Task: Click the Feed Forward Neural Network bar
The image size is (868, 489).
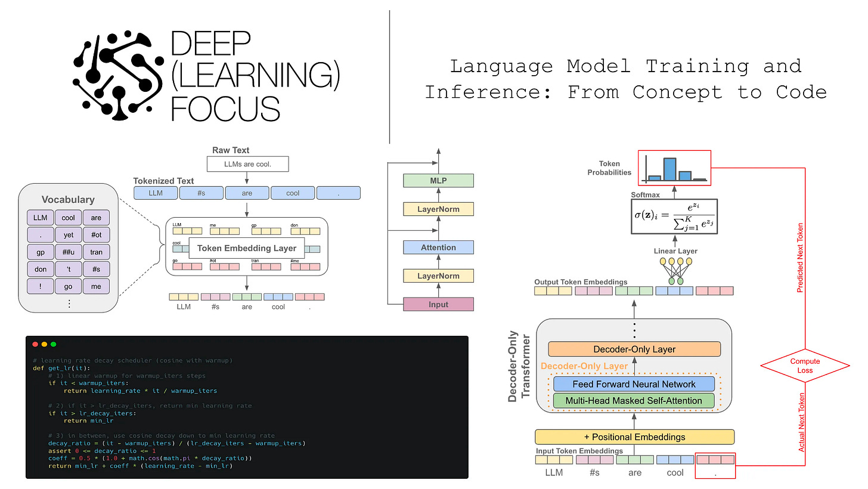Action: [x=634, y=383]
